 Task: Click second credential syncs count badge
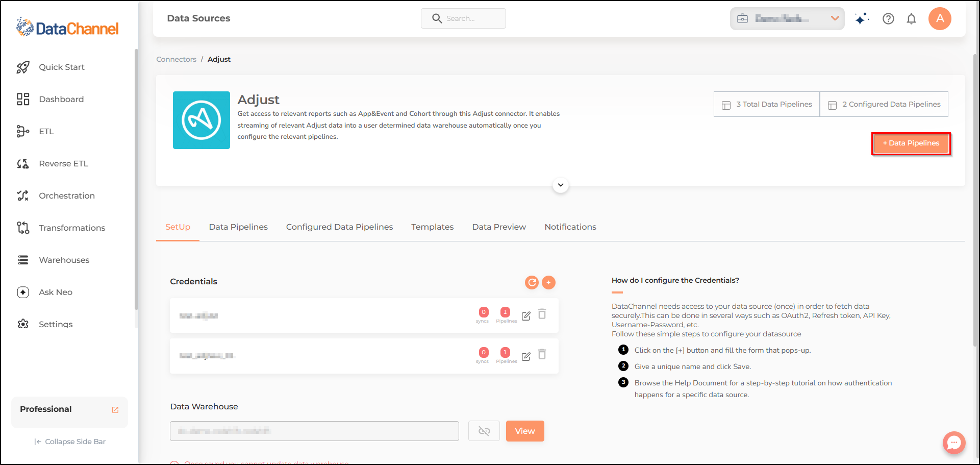pos(484,352)
